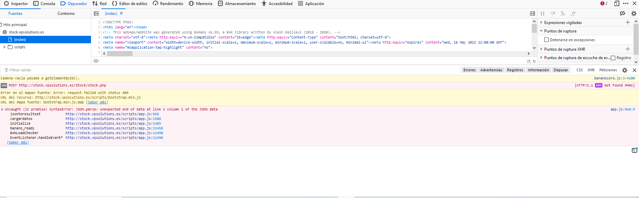Collapse the Uncaught SyntaxError message arrow
The height and width of the screenshot is (198, 644).
pyautogui.click(x=2, y=109)
